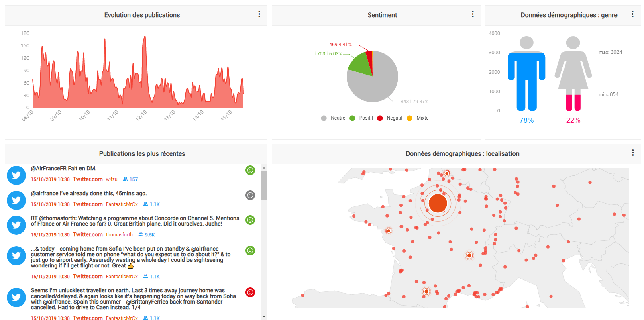Click the "1703 16.03%" pie label
Viewport: 644px width, 320px height.
tap(328, 54)
